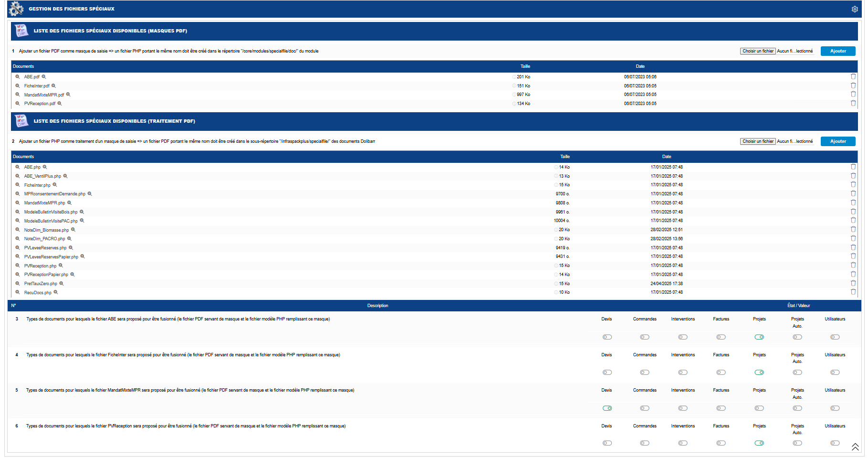Open the MandatMixteMPR.pdf link
The image size is (868, 458).
point(44,95)
